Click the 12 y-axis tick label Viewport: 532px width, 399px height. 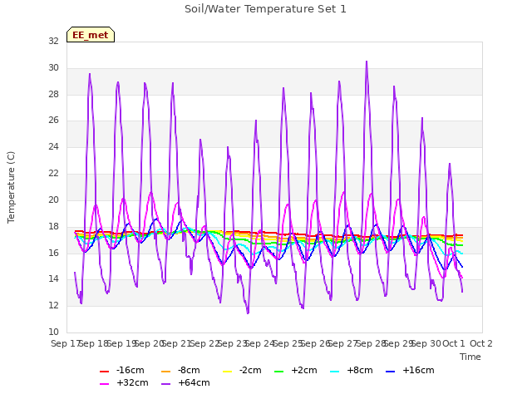[x=53, y=305]
